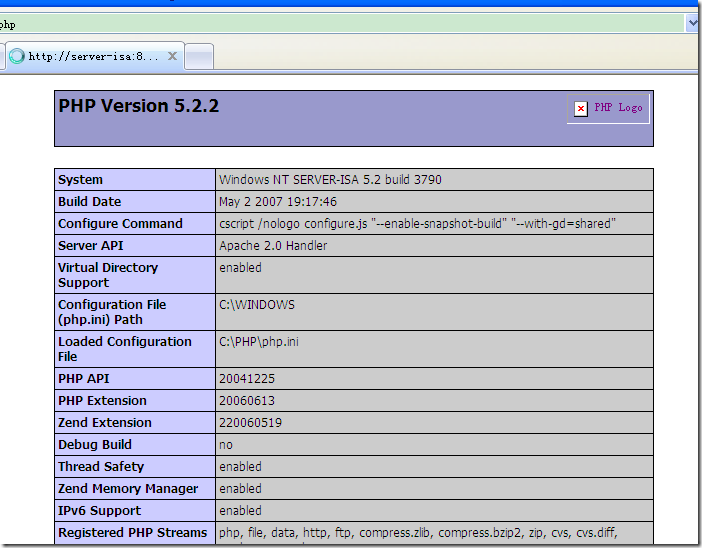
Task: Click Windows NT SERVER-ISA 5.2 build 3790
Action: [x=330, y=180]
